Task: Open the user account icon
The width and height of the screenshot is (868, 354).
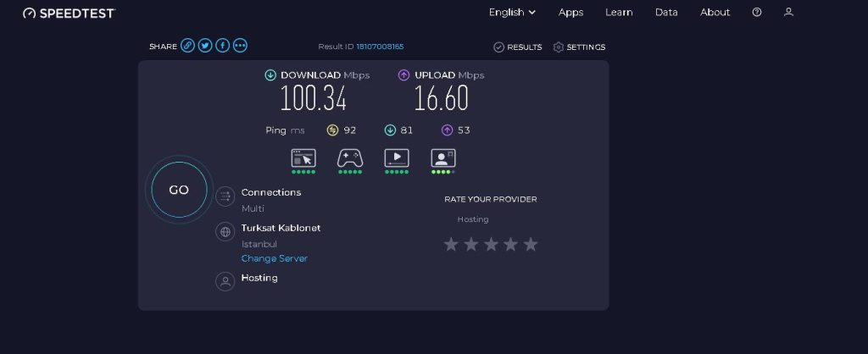Action: click(x=789, y=12)
